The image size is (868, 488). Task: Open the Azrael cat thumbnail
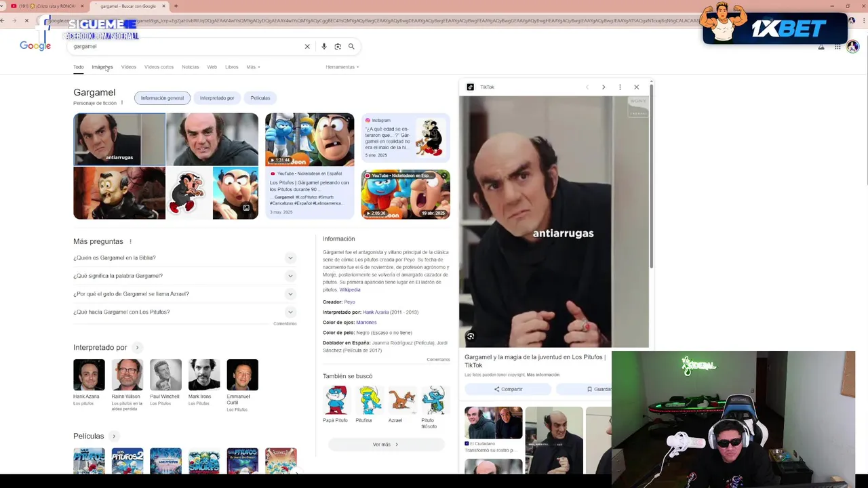(402, 400)
